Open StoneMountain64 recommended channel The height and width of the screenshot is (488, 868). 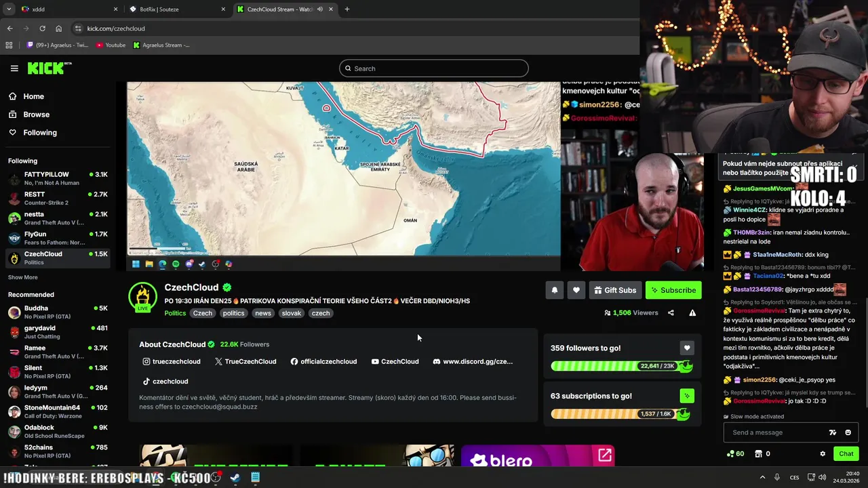[x=58, y=411]
